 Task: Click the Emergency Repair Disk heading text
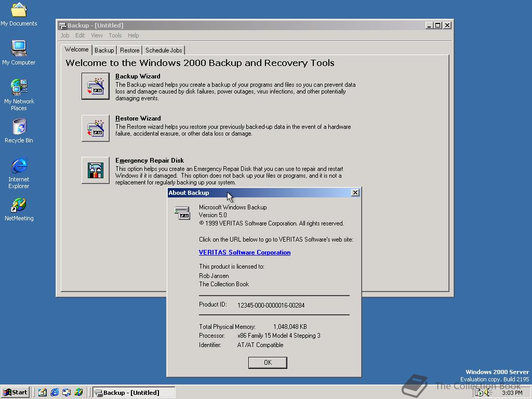150,161
